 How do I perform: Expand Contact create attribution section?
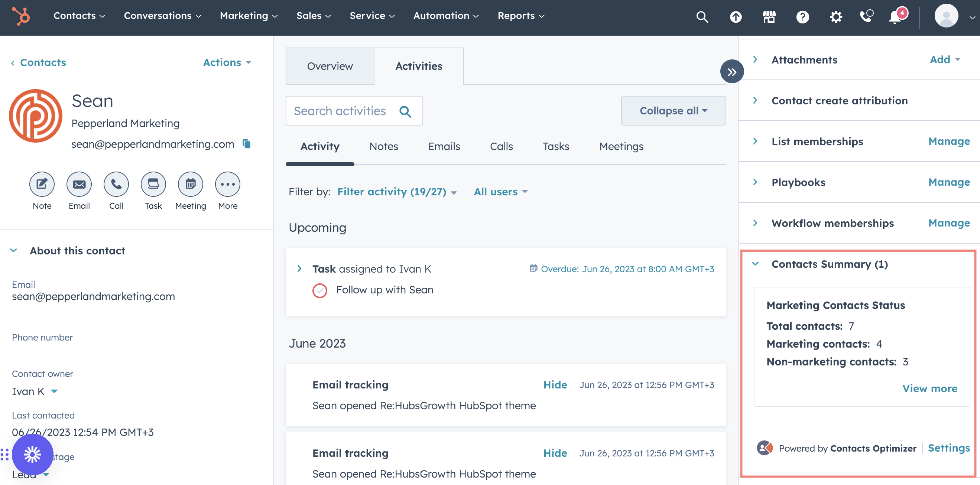pyautogui.click(x=755, y=100)
